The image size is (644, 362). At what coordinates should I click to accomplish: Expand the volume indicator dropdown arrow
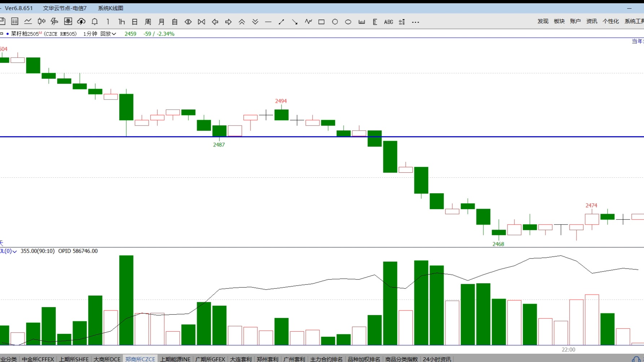[x=14, y=251]
